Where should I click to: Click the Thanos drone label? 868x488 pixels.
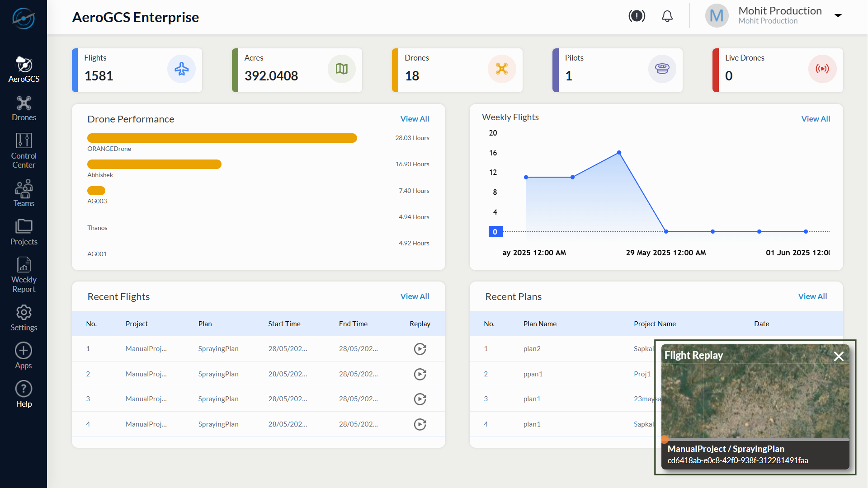point(97,228)
